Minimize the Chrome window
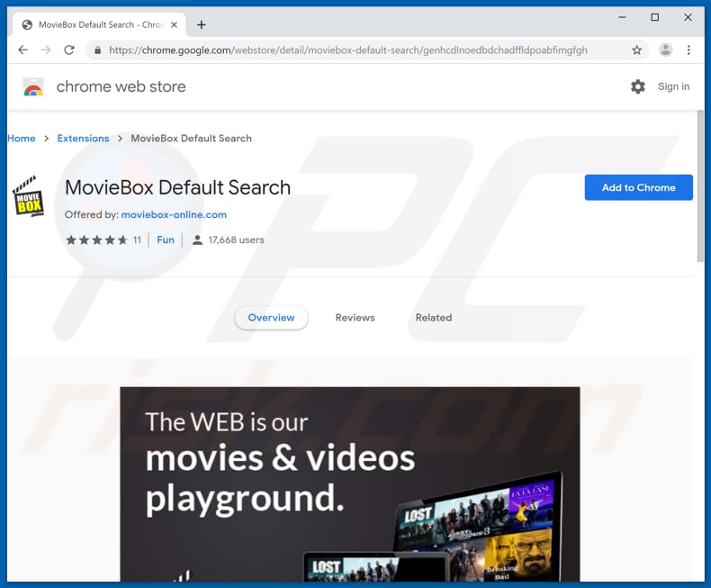 click(622, 17)
